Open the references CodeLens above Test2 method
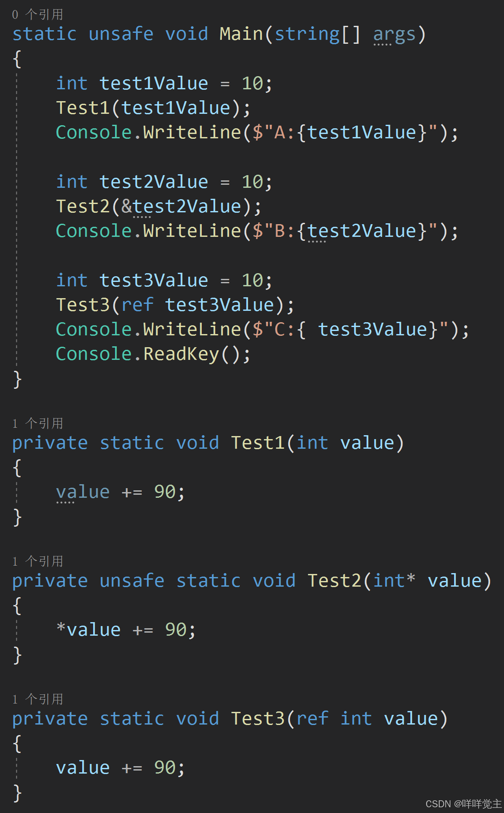 click(38, 561)
